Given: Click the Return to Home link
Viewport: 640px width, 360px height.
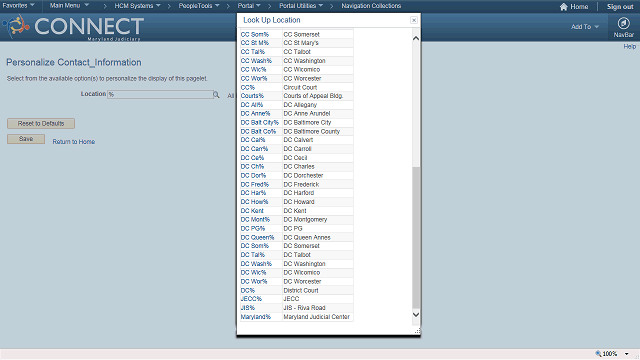Looking at the screenshot, I should [x=73, y=142].
